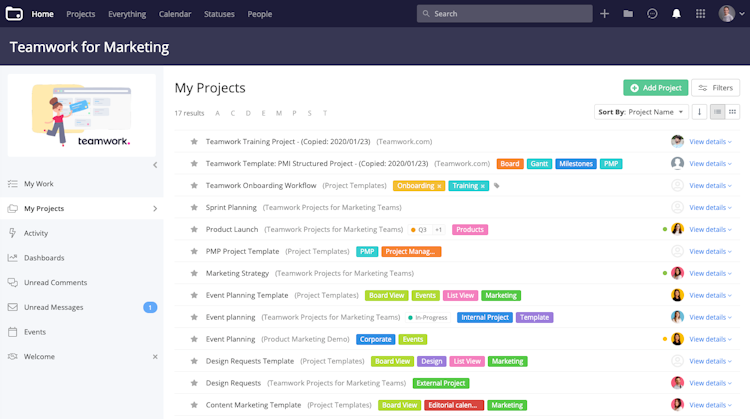Expand View details for Sprint Planning

(710, 208)
